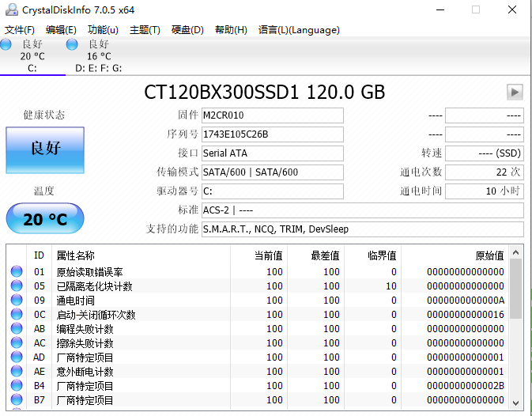Minimize the CrystalDiskInfo window
This screenshot has height=416, width=532.
(440, 9)
